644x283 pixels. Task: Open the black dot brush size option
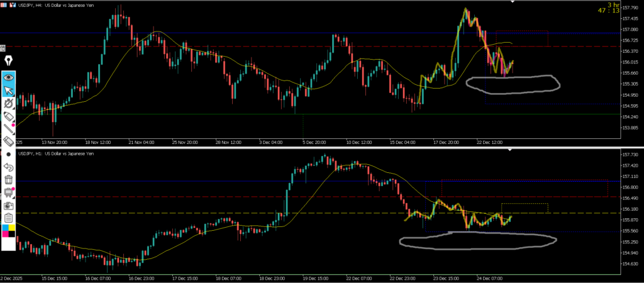[9, 155]
